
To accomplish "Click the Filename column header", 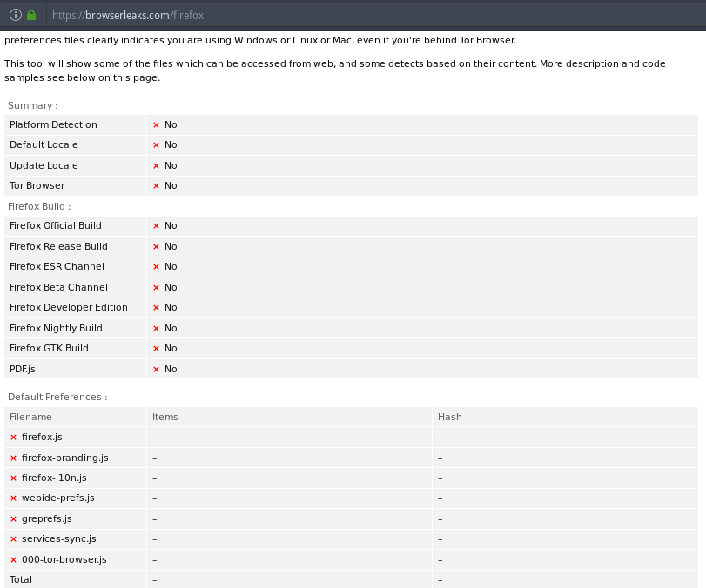I will pos(30,417).
